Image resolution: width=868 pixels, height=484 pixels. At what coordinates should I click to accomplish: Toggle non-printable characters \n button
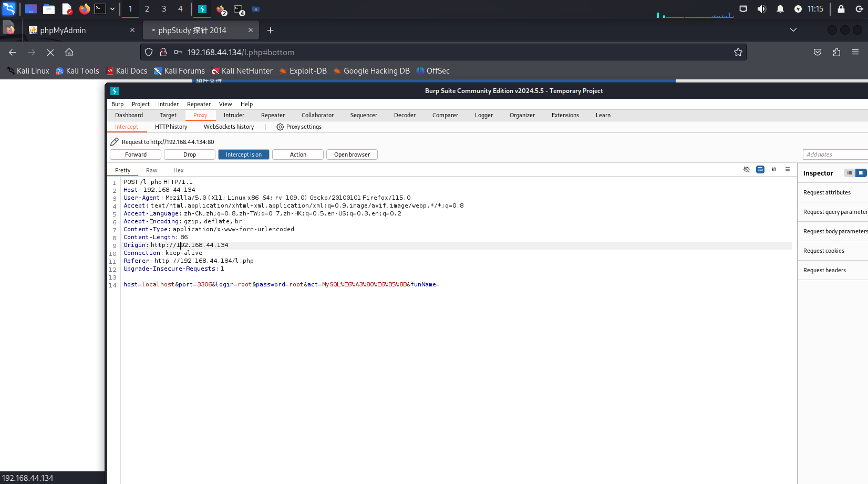(x=773, y=169)
